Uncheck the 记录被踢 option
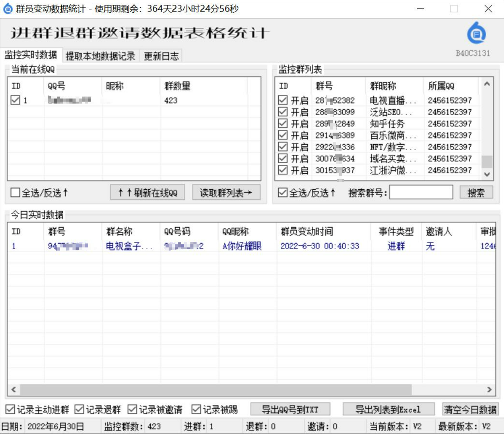Screen dimensions: 504x434 [197, 410]
